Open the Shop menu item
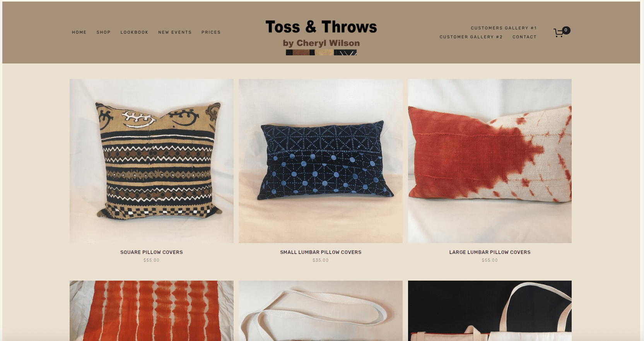 [104, 33]
